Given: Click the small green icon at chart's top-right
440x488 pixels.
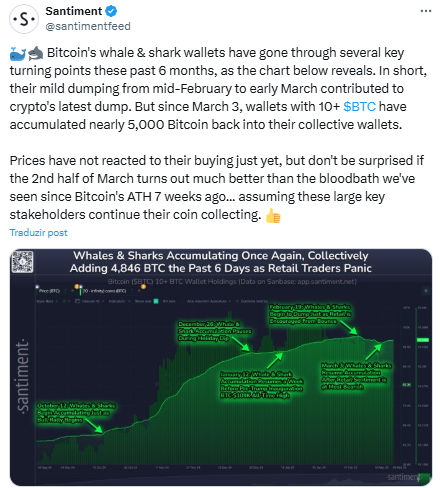Looking at the screenshot, I should (x=426, y=291).
